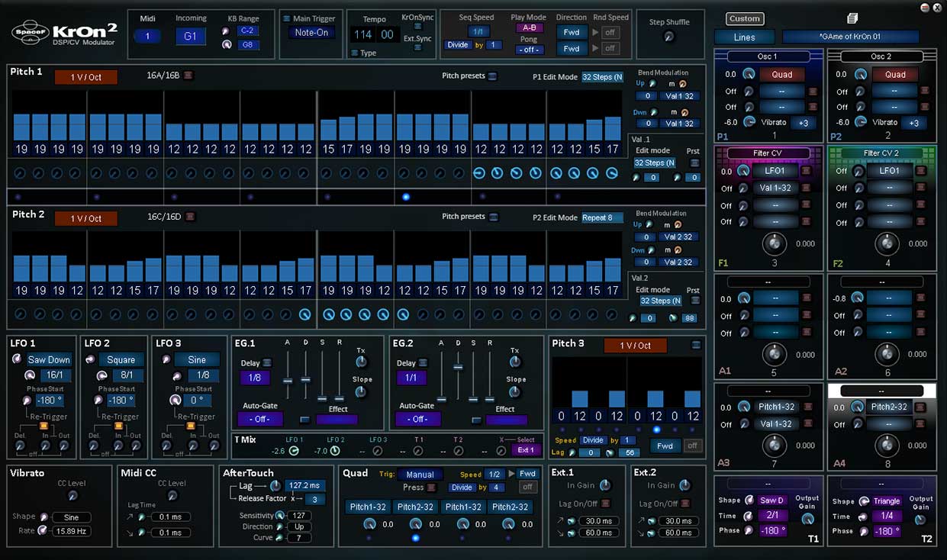
Task: Open the Main Trigger Note-On dropdown
Action: (311, 33)
